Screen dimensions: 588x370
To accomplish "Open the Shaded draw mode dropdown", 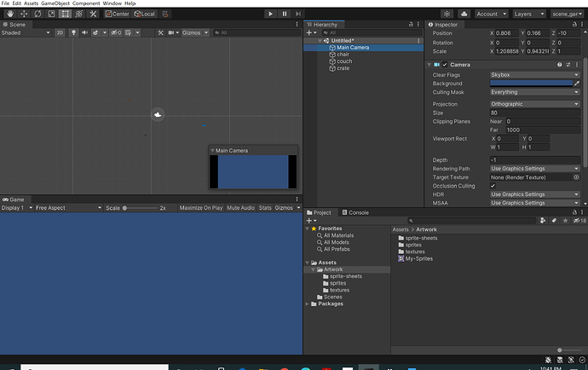I will 26,32.
